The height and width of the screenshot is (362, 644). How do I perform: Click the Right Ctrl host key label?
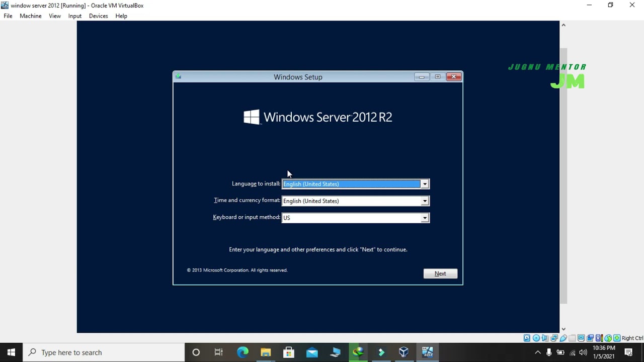pyautogui.click(x=632, y=338)
